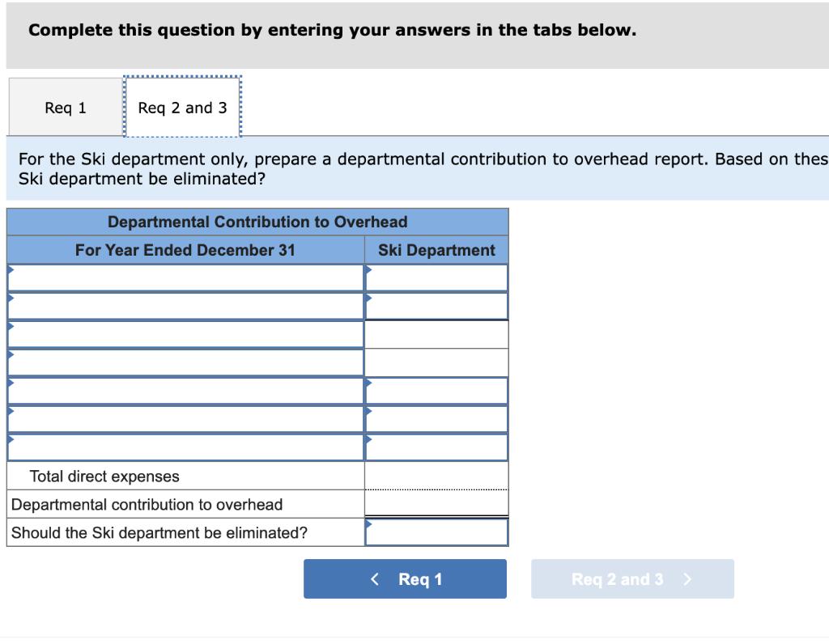Click the Departmental contribution to overhead amount cell
This screenshot has height=644, width=829.
tap(436, 504)
